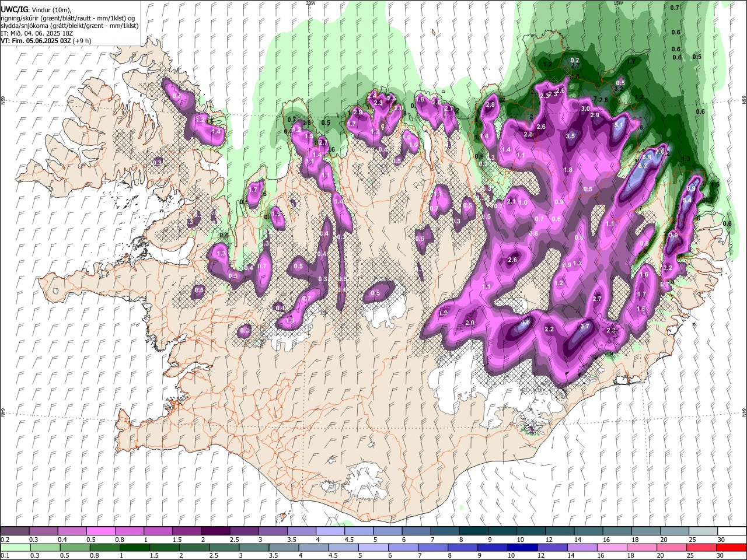
Task: Select the snow legend swatch between 6 and 7
Action: tap(416, 531)
